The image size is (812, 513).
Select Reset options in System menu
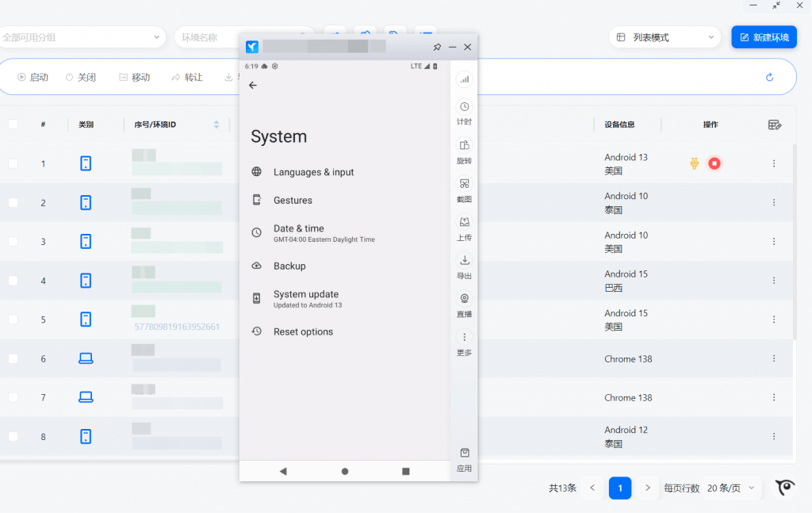coord(303,331)
